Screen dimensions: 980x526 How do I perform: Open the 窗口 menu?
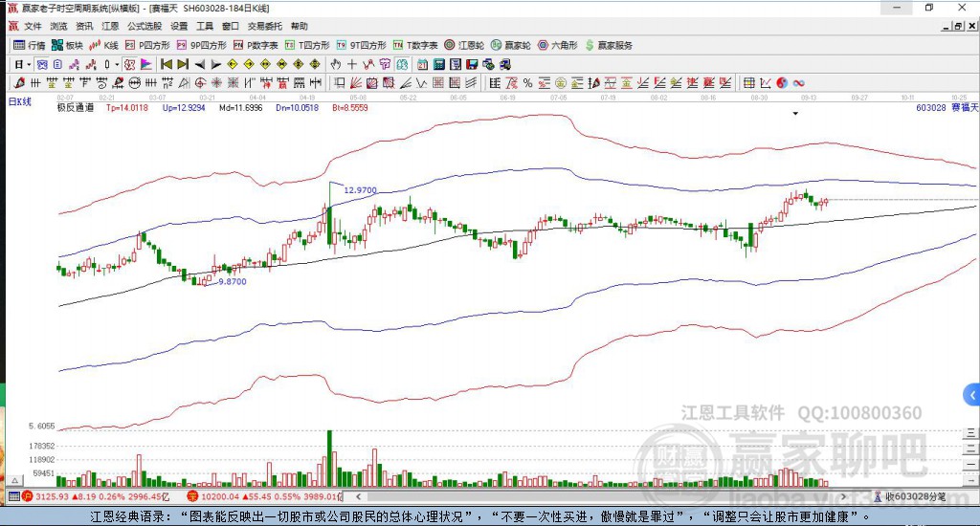tap(231, 26)
